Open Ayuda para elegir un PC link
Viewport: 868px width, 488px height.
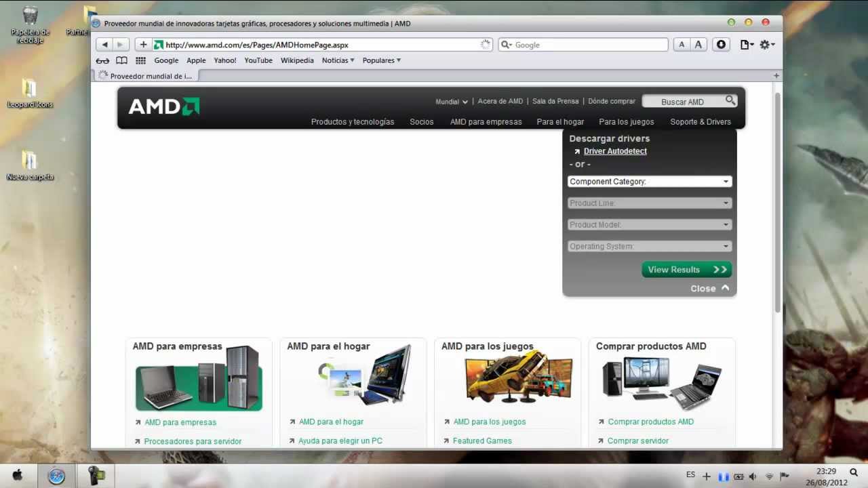340,441
